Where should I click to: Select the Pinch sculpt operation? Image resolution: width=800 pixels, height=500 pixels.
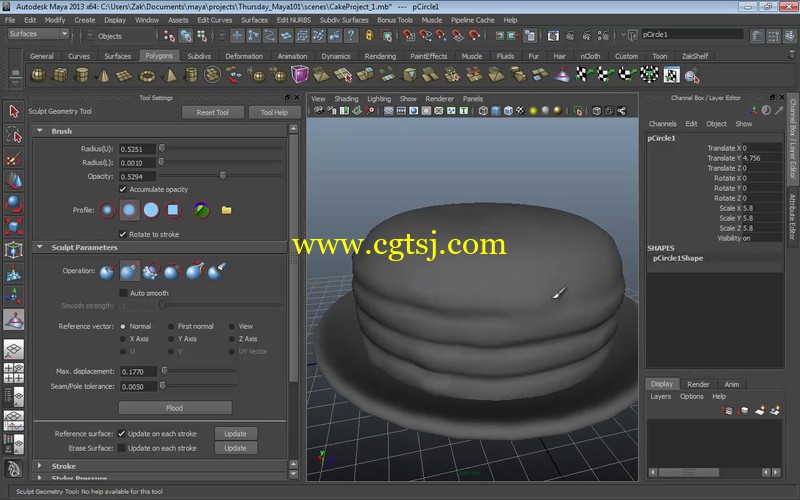(x=195, y=271)
